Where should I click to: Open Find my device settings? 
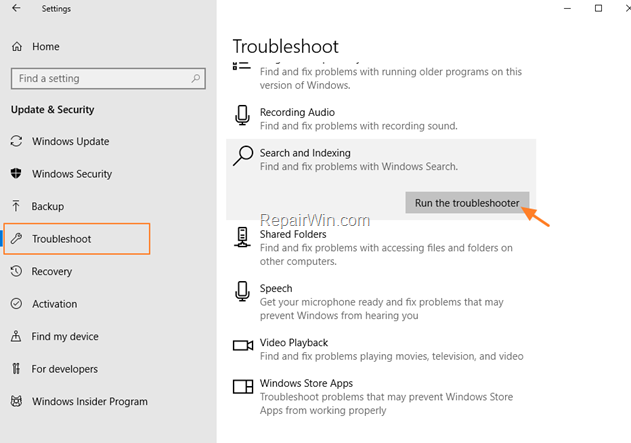[x=65, y=336]
